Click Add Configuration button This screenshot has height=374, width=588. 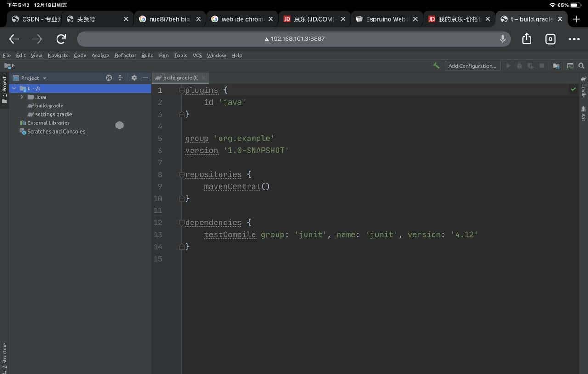coord(472,66)
